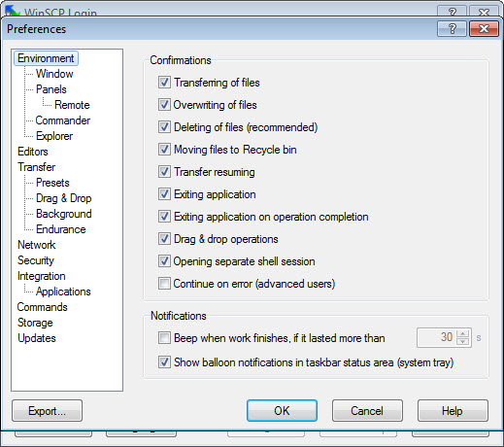504x447 pixels.
Task: Go to the Storage preferences page
Action: pyautogui.click(x=35, y=323)
